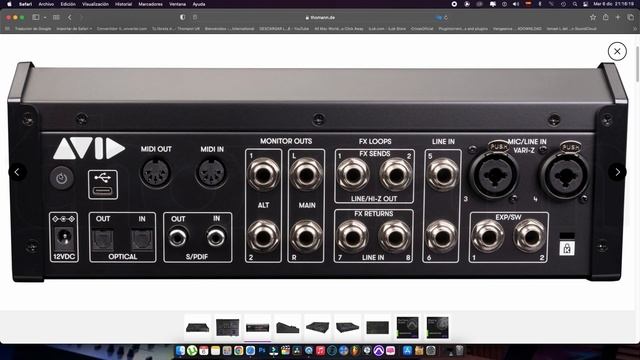The width and height of the screenshot is (640, 360).
Task: Select the top panel view thumbnail
Action: coord(227,327)
